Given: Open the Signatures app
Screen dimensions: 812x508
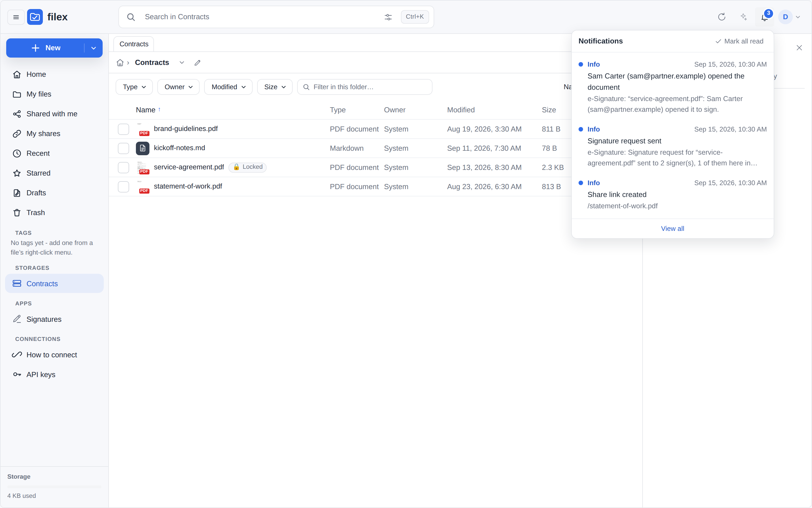Looking at the screenshot, I should (54, 319).
